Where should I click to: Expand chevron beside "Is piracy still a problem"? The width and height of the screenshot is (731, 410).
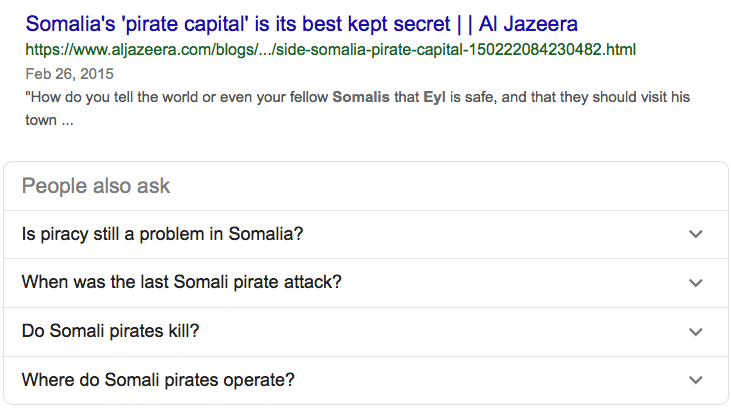[696, 234]
